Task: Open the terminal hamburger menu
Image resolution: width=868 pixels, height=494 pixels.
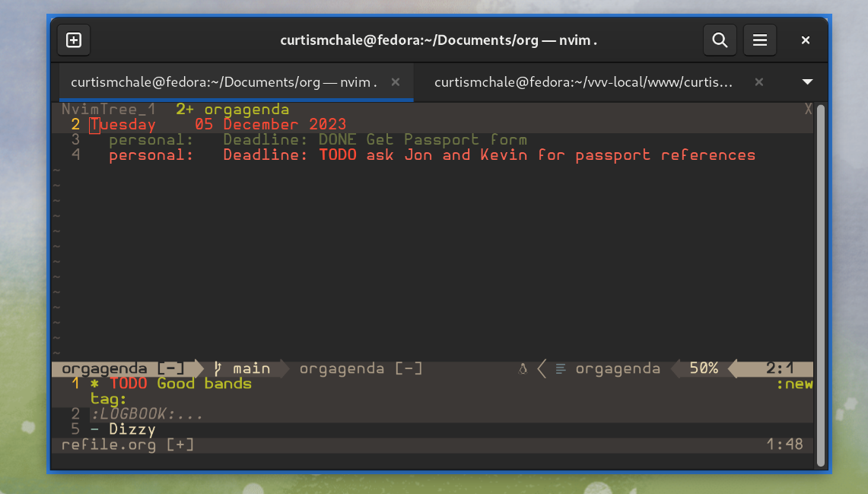Action: coord(759,40)
